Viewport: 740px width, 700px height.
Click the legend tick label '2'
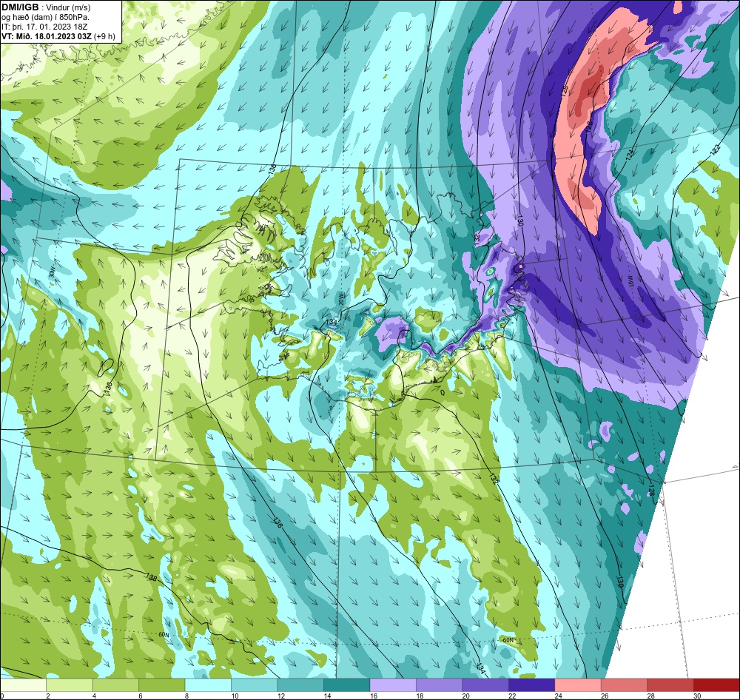(x=48, y=696)
